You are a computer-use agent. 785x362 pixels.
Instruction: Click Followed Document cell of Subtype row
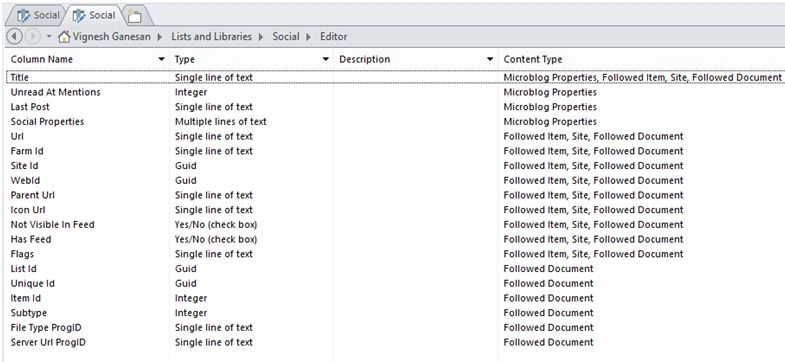[548, 312]
